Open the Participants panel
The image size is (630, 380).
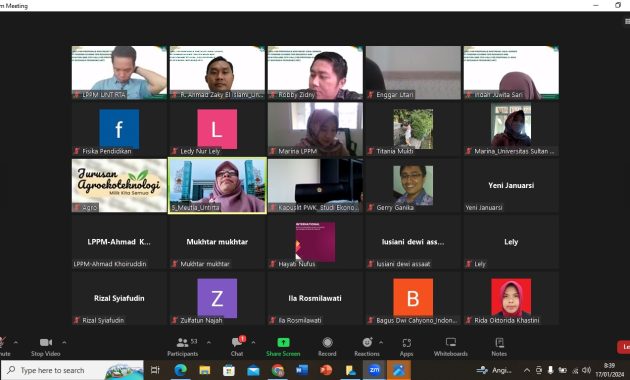click(x=183, y=347)
